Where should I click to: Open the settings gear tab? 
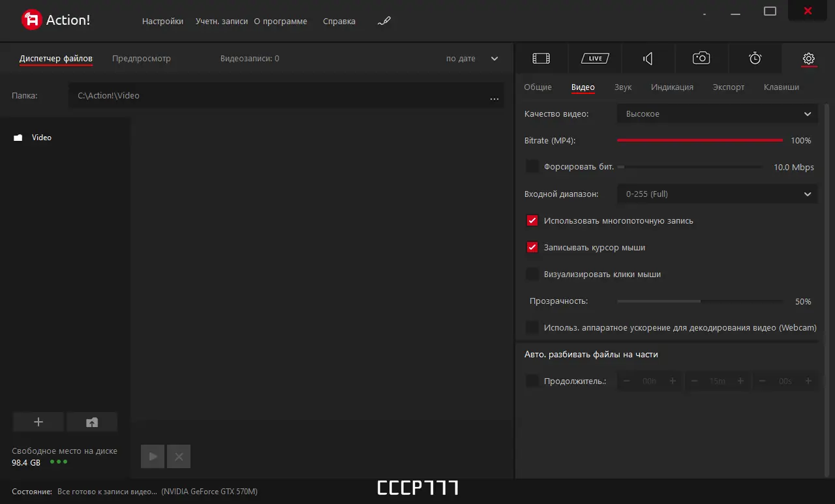[808, 59]
